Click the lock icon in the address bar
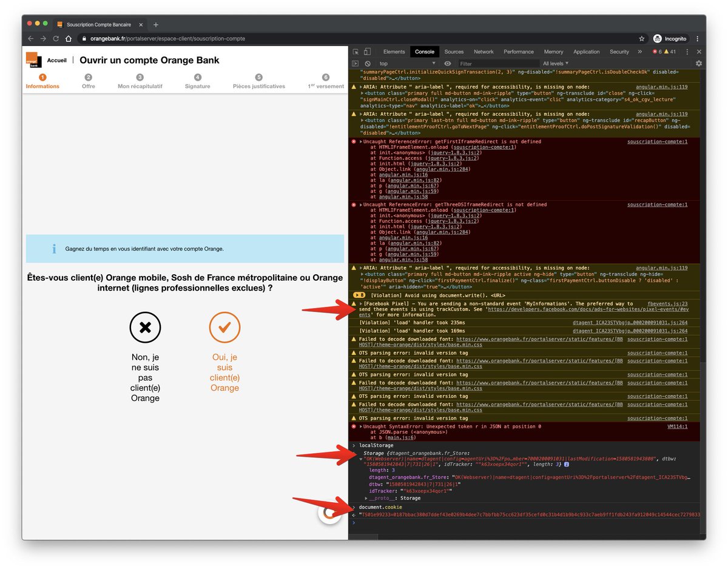Image resolution: width=728 pixels, height=569 pixels. coord(86,39)
